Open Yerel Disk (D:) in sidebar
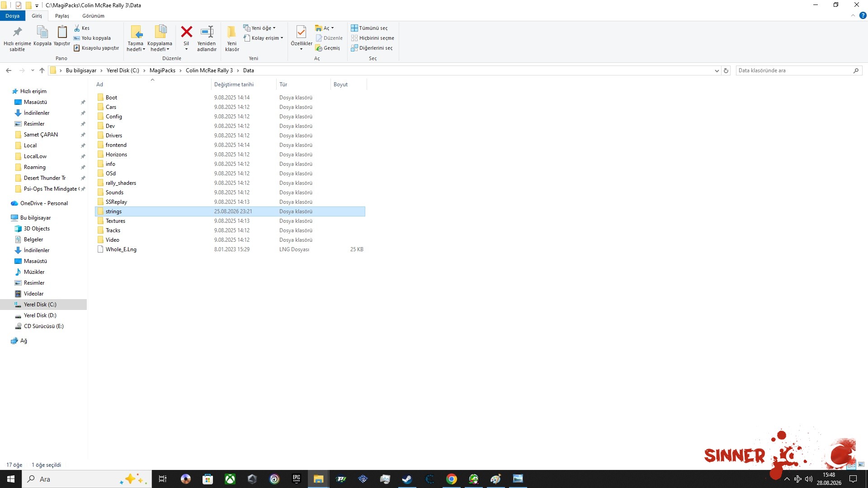Screen dimensions: 868x488 pyautogui.click(x=40, y=315)
